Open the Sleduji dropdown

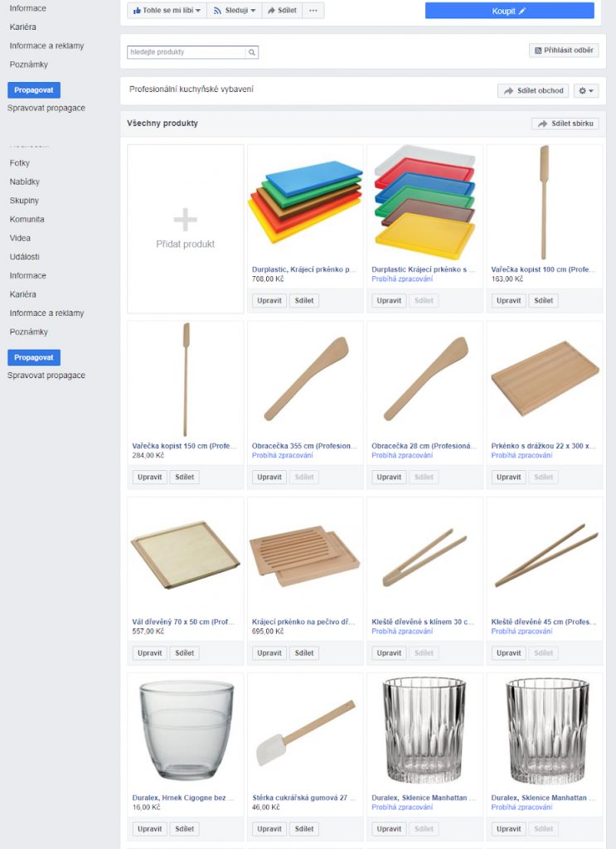tap(234, 11)
